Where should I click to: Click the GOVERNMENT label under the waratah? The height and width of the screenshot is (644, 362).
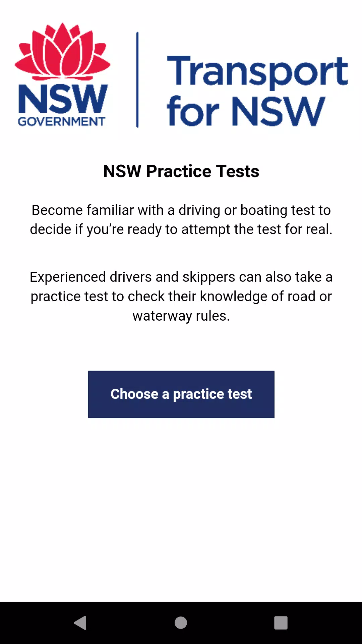tap(62, 121)
